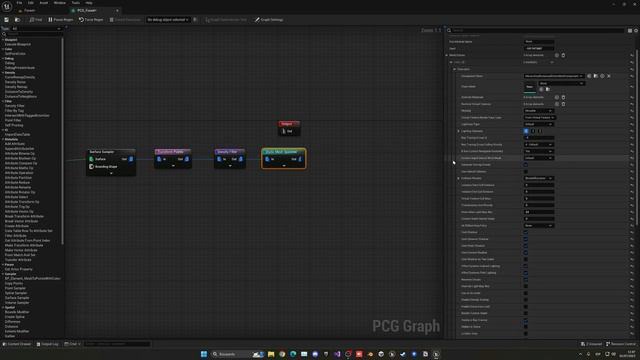Select Spline Sampler in the palette

click(16, 293)
